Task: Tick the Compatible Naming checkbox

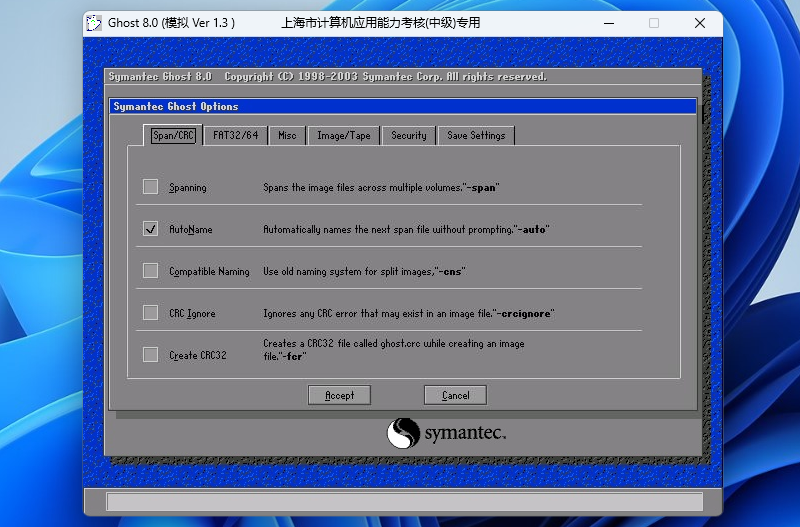Action: tap(151, 271)
